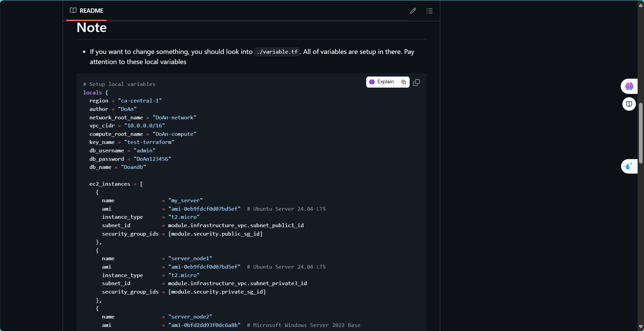The height and width of the screenshot is (331, 644).
Task: Click the public_sg_id security group reference
Action: [x=215, y=234]
